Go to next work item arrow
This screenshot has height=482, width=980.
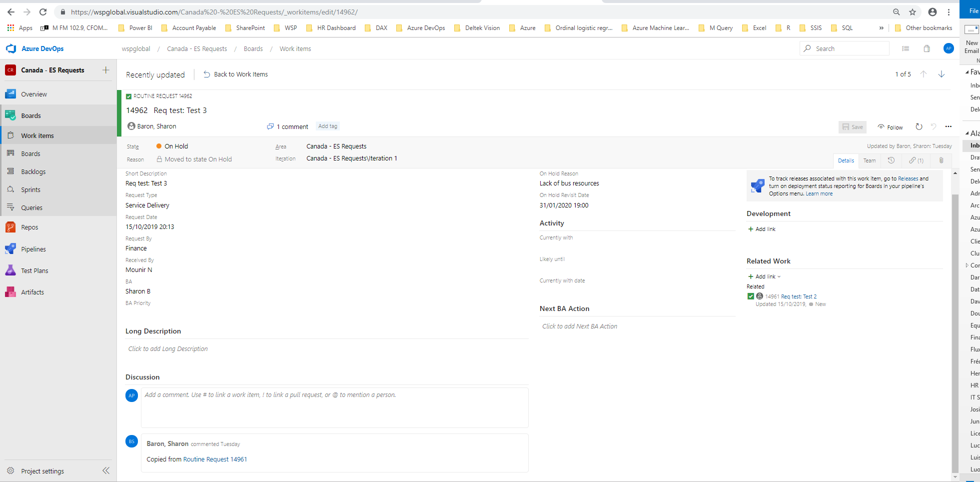point(942,74)
